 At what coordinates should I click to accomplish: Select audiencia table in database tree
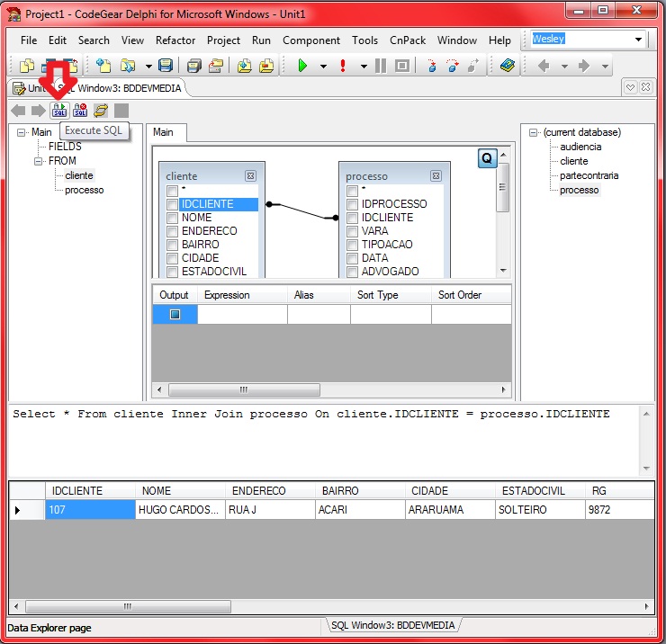click(x=580, y=147)
